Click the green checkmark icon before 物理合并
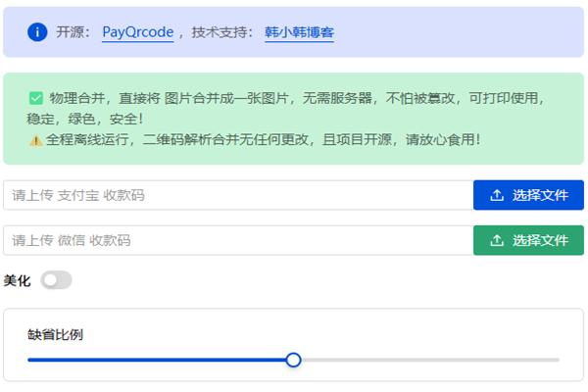This screenshot has width=588, height=392. (x=36, y=98)
